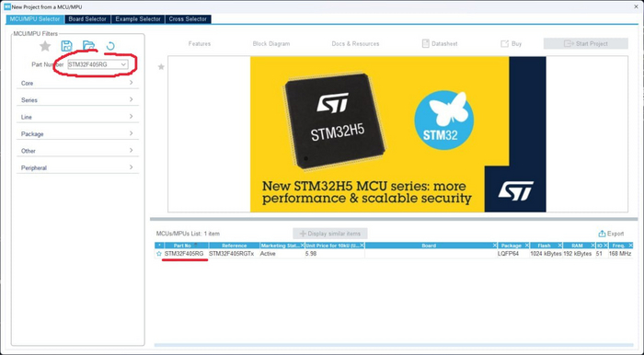This screenshot has height=355, width=644.
Task: Click the Export icon
Action: pyautogui.click(x=602, y=234)
